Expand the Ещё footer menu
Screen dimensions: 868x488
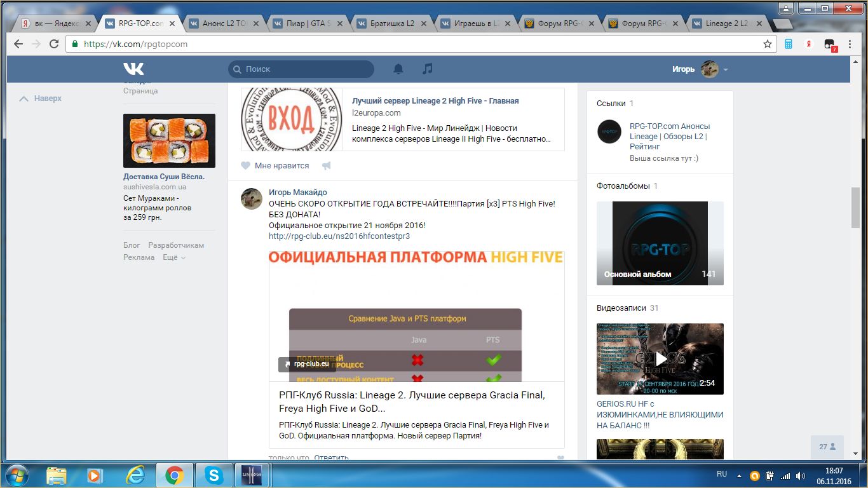point(174,257)
